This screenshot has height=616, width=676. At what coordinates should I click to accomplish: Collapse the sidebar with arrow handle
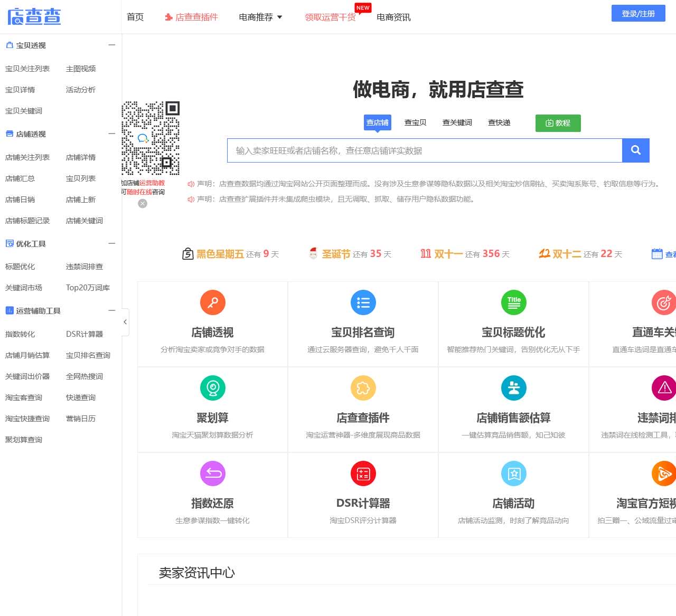(x=125, y=322)
